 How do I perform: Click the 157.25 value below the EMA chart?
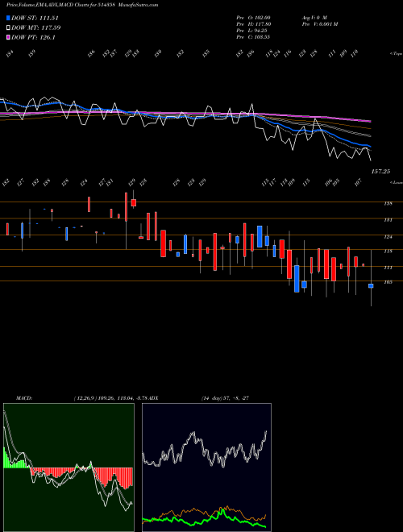pos(380,172)
